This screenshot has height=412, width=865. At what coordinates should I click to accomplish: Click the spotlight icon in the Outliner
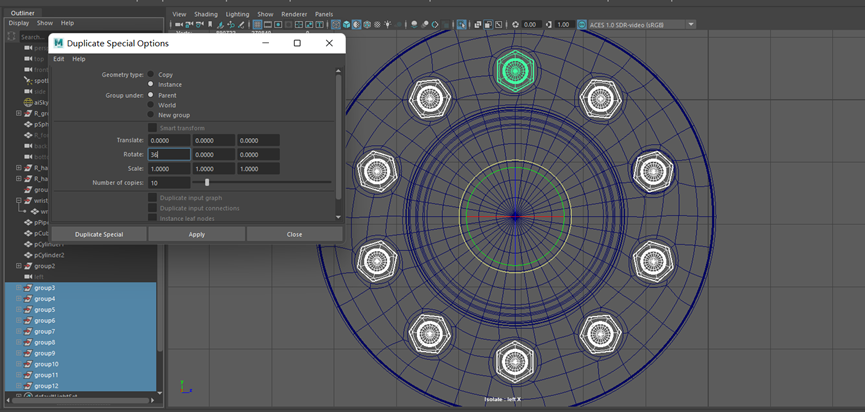tap(29, 81)
